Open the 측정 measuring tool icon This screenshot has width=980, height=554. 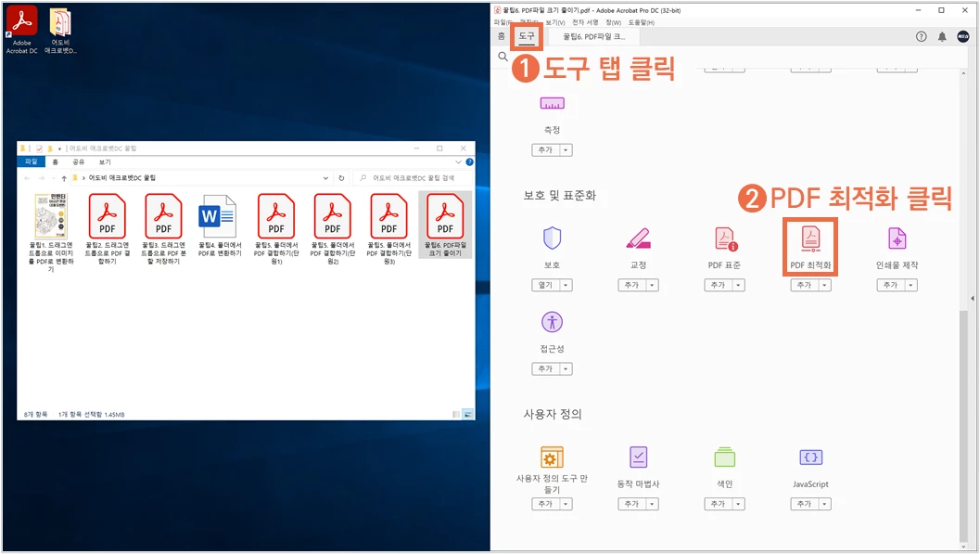click(552, 104)
